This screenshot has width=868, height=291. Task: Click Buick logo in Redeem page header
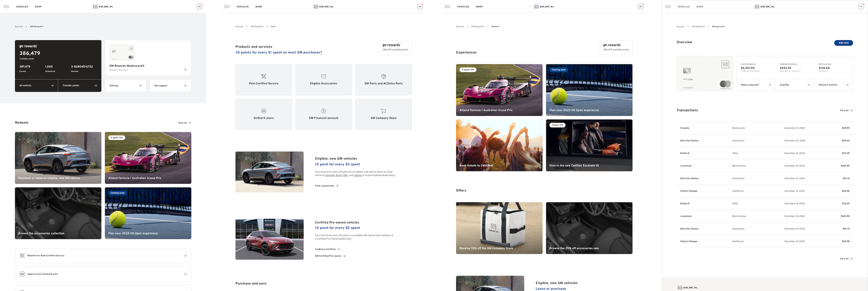tap(544, 7)
